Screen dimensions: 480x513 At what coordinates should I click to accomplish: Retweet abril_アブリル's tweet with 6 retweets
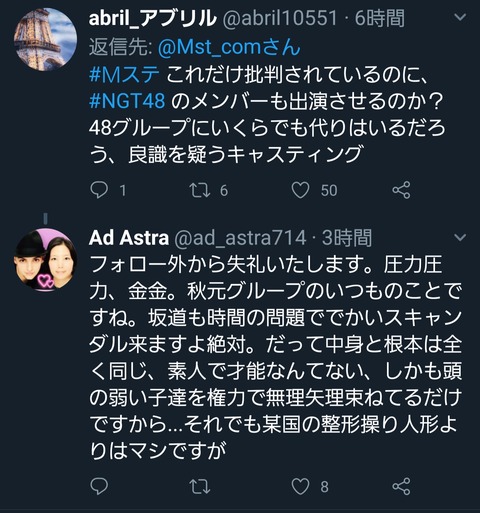(x=200, y=190)
